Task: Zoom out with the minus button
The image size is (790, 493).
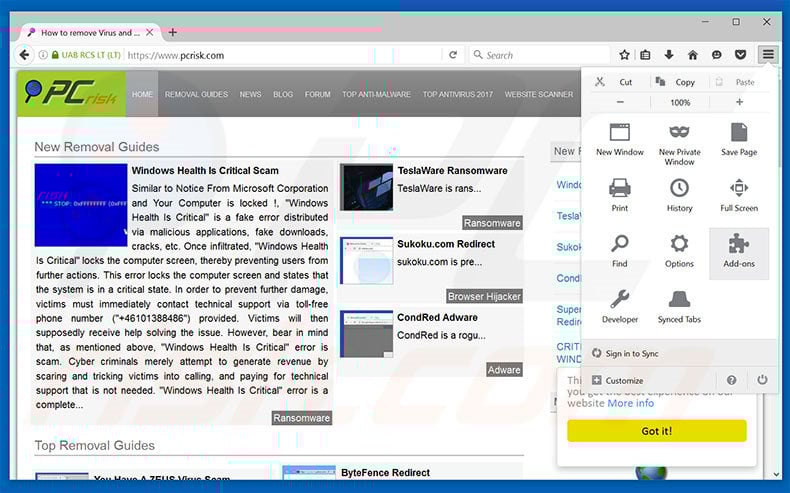Action: (x=620, y=102)
